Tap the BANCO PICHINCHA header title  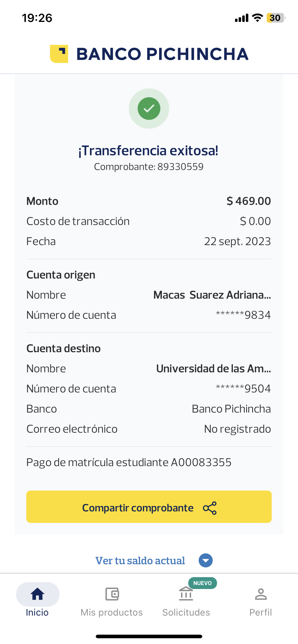[x=162, y=54]
